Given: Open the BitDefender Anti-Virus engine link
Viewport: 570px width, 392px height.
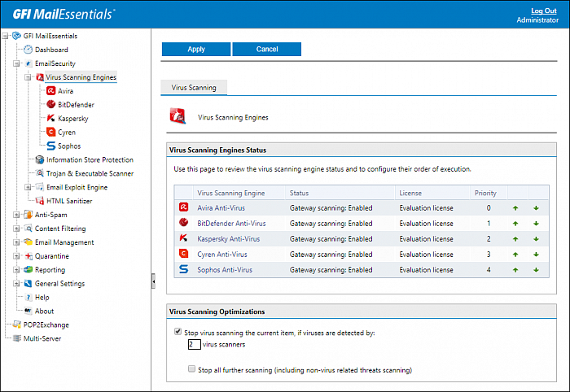Looking at the screenshot, I should pos(231,224).
